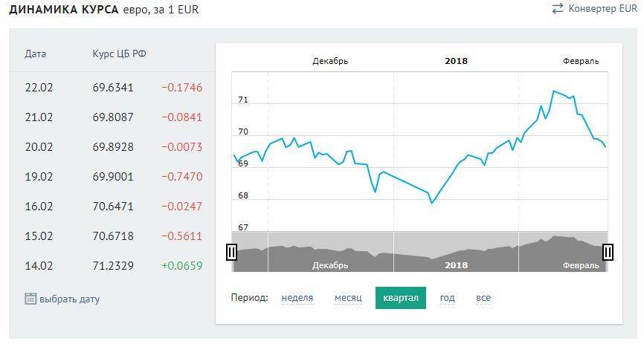The height and width of the screenshot is (344, 644).
Task: Click the Дата column header
Action: click(x=35, y=54)
